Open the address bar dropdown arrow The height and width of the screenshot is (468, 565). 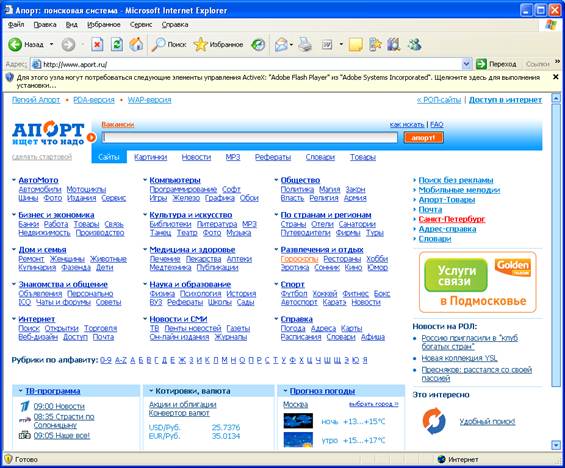[x=466, y=64]
